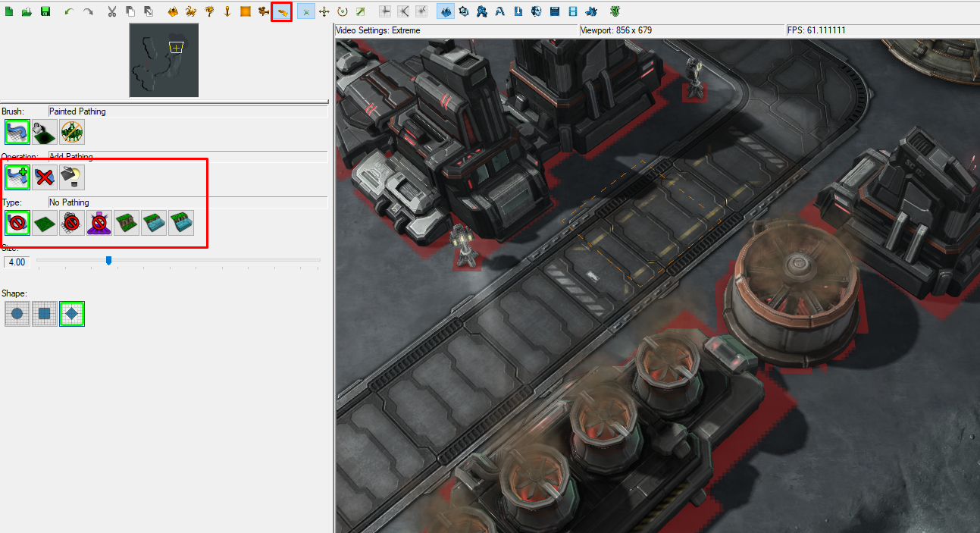Select the Pathing layer toolbar icon
The image size is (980, 533).
click(x=282, y=11)
